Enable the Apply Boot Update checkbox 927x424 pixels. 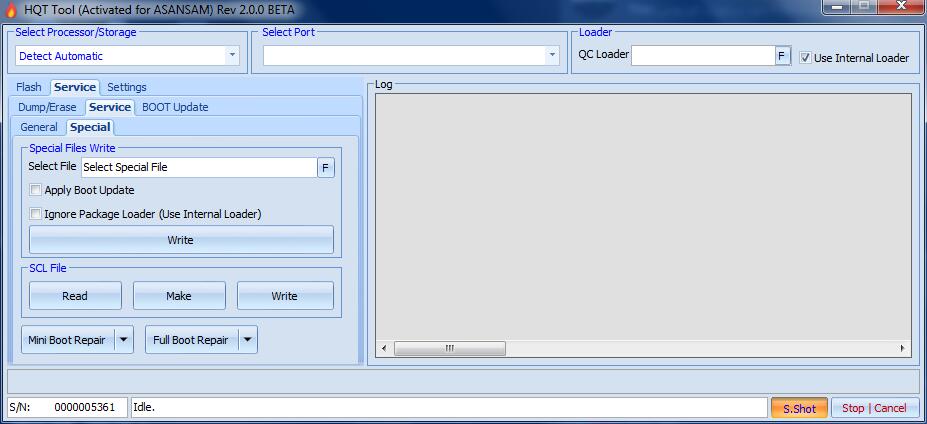[36, 190]
